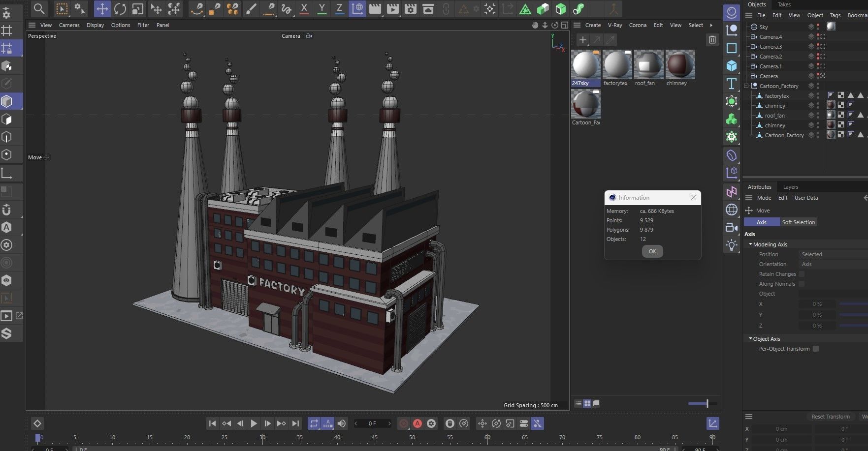Open User Data in Attributes

tap(806, 198)
